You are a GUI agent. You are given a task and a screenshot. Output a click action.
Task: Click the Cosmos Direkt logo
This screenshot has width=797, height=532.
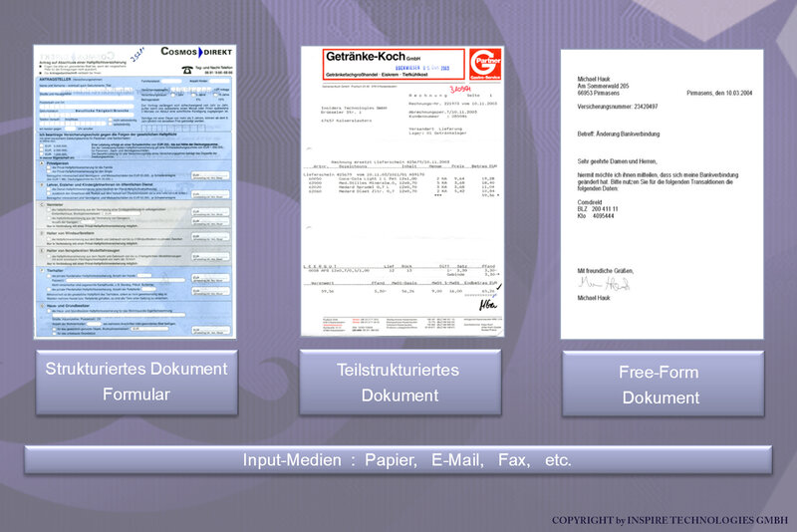(196, 52)
